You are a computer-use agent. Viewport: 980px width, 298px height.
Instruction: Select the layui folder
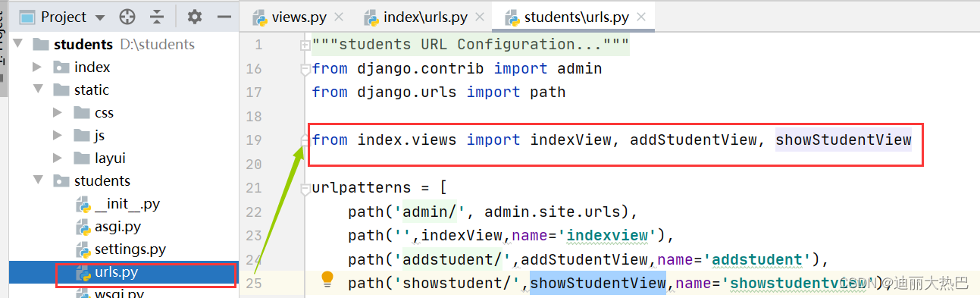pos(110,158)
